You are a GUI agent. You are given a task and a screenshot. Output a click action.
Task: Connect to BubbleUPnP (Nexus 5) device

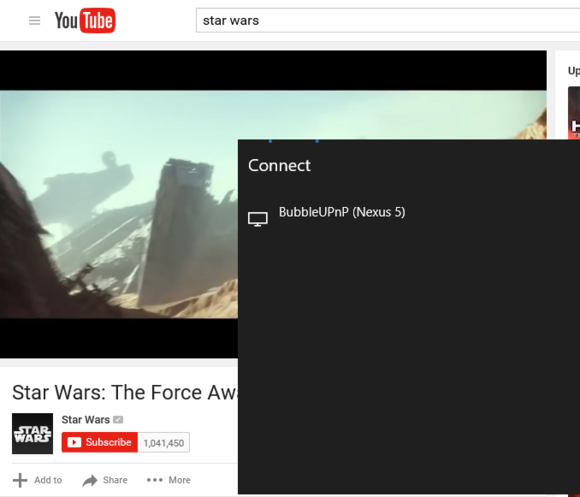[x=342, y=212]
